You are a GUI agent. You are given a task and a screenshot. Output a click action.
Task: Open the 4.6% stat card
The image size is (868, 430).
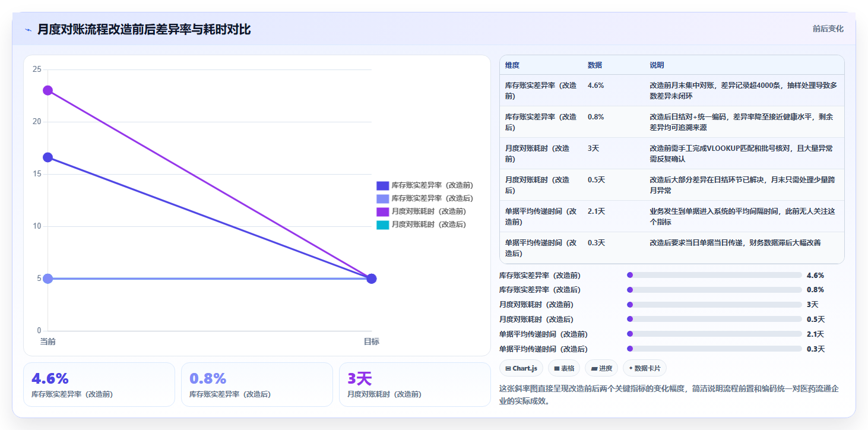pyautogui.click(x=99, y=384)
